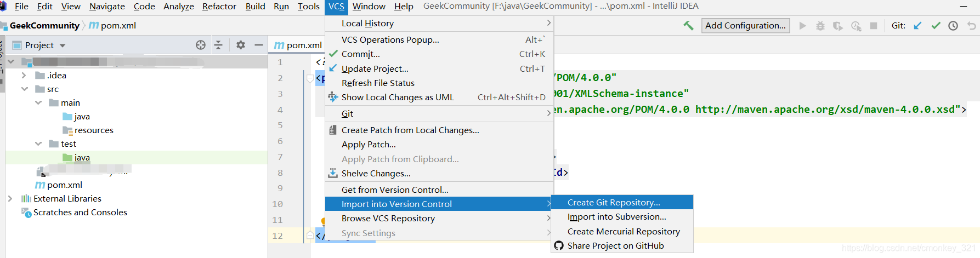
Task: Open Browse VCS Repository submenu
Action: (439, 219)
